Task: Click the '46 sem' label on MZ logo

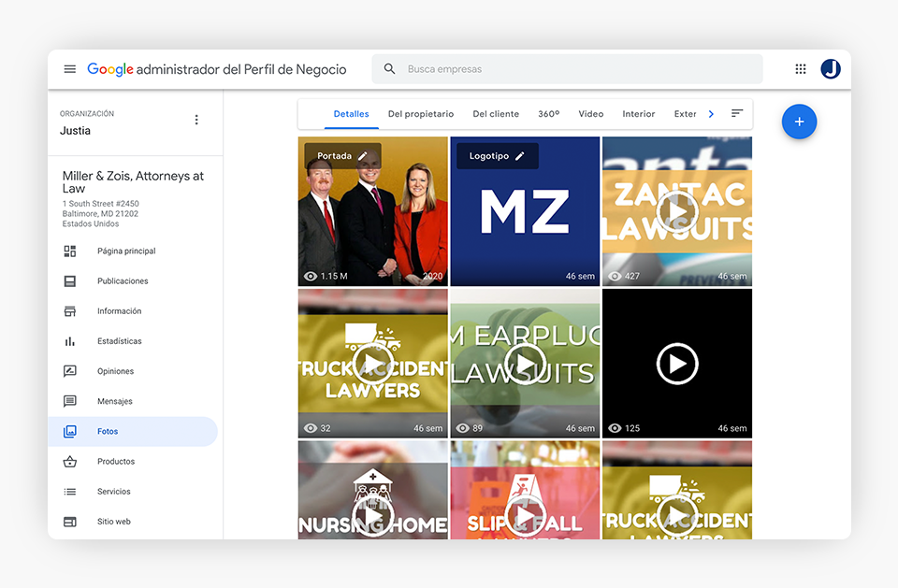Action: [x=580, y=276]
